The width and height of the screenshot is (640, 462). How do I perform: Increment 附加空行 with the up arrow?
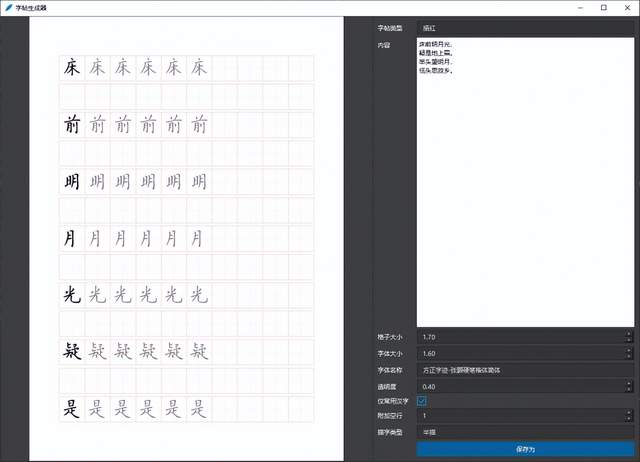[629, 413]
